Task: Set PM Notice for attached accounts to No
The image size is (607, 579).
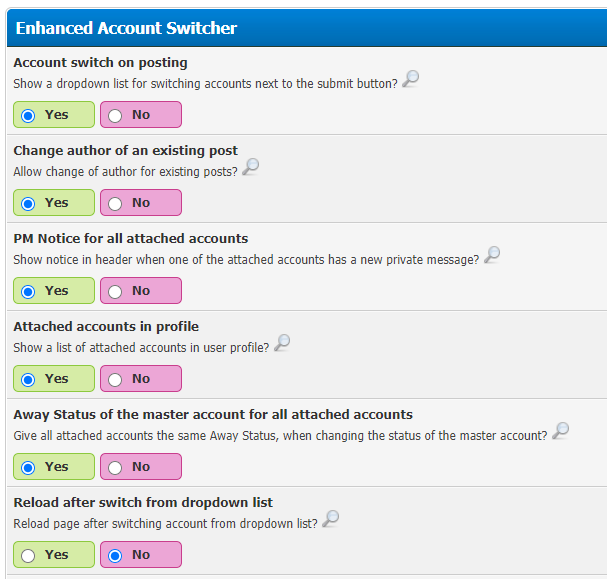Action: (x=141, y=290)
